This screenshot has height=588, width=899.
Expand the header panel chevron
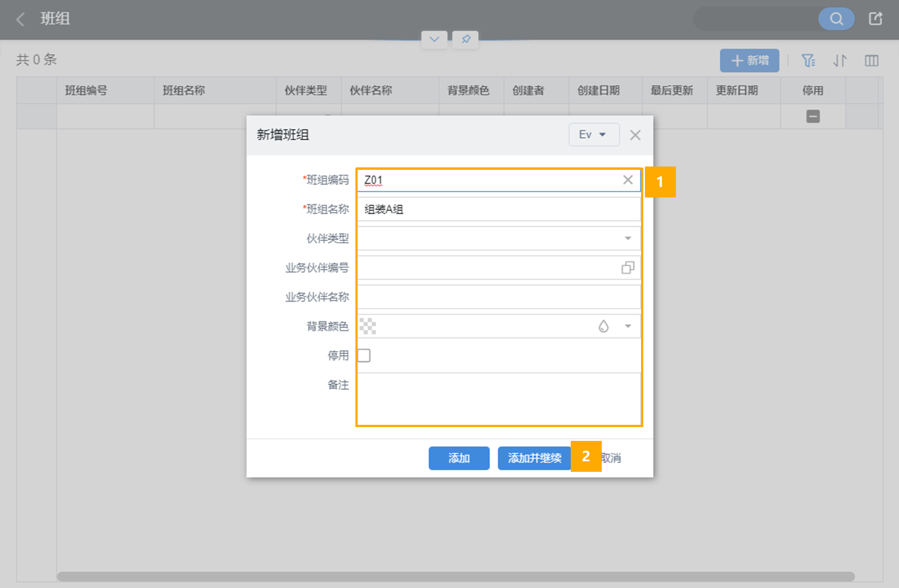(435, 39)
